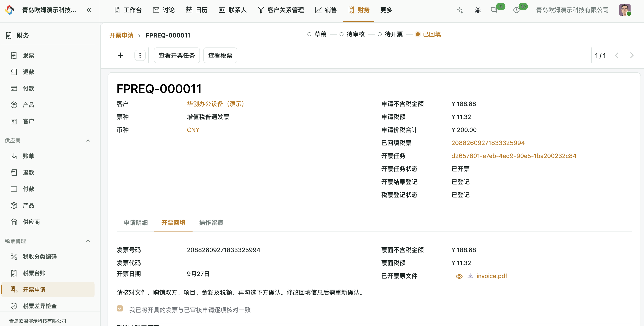Image resolution: width=644 pixels, height=326 pixels.
Task: Open the AI sparkle icon in header
Action: 460,10
